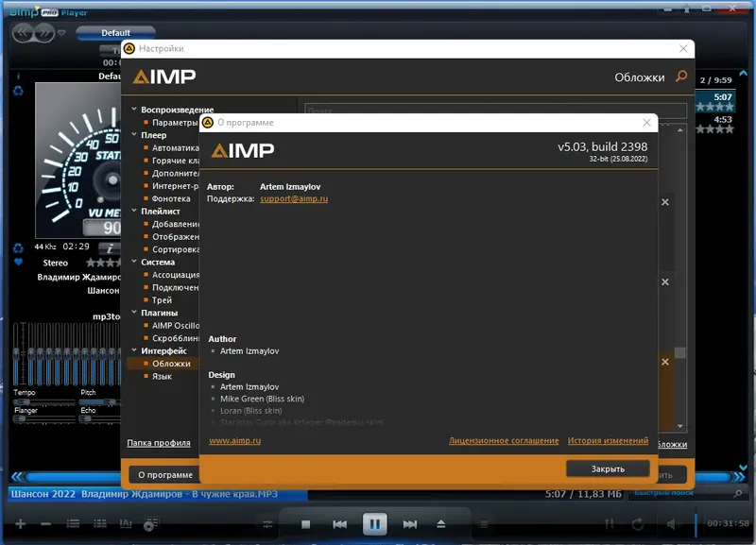Enable the shuffle playback mode
This screenshot has width=756, height=545.
coord(610,524)
